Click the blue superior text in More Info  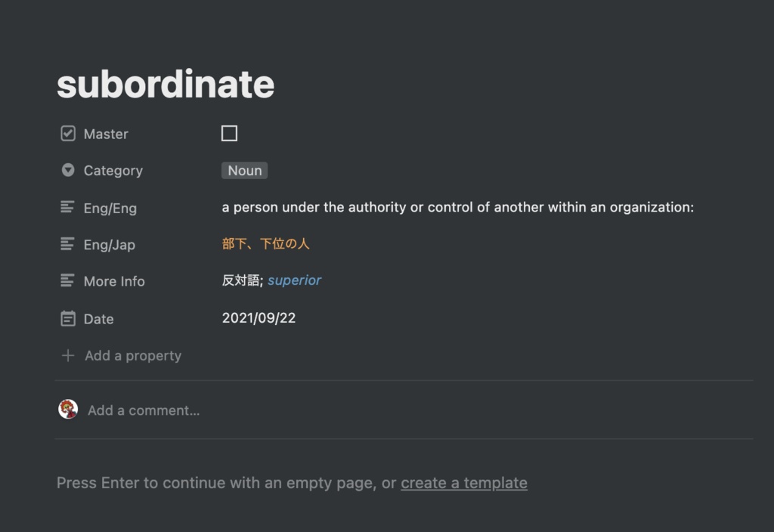tap(295, 280)
